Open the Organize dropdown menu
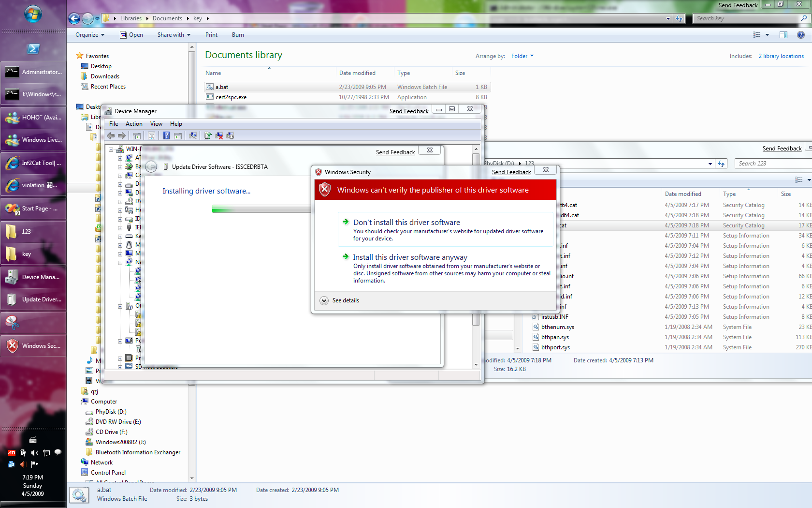The width and height of the screenshot is (812, 508). [x=90, y=35]
